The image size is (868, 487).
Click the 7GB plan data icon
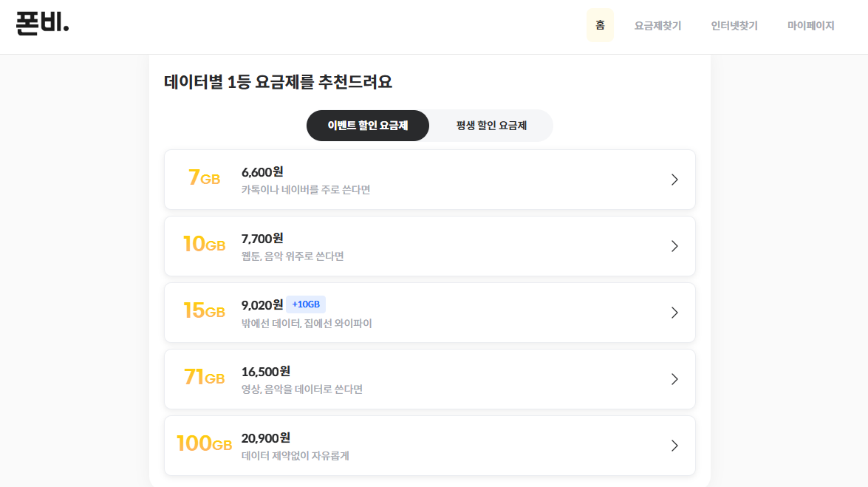(x=204, y=178)
